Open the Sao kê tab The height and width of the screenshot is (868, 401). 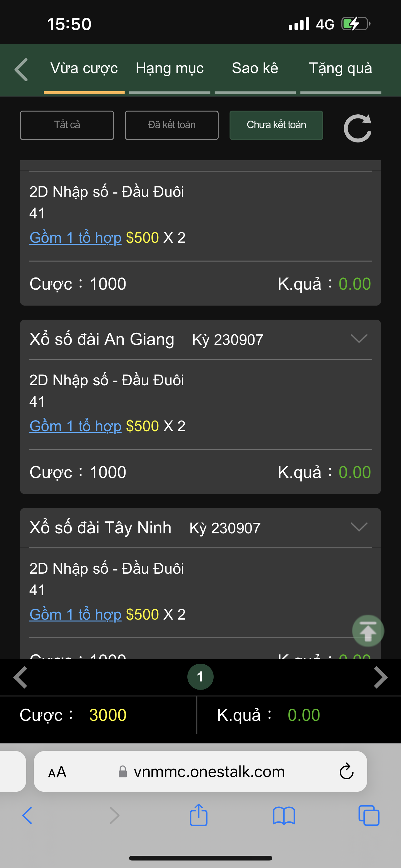(255, 68)
